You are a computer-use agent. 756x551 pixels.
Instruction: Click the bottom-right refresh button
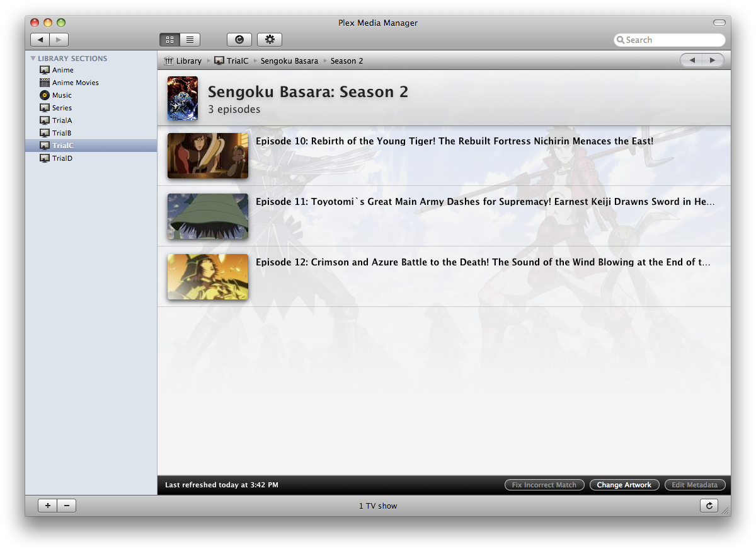pyautogui.click(x=709, y=506)
